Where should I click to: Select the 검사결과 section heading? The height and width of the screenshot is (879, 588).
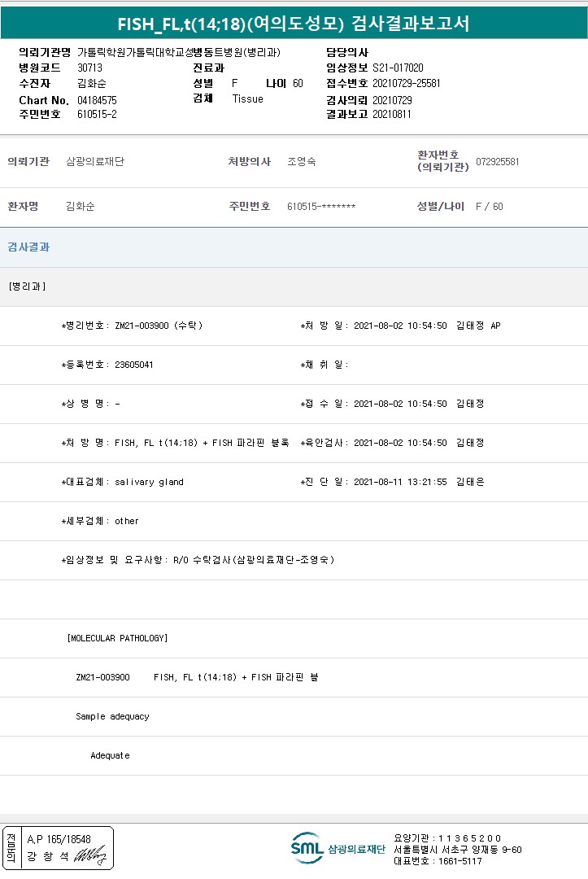click(28, 247)
